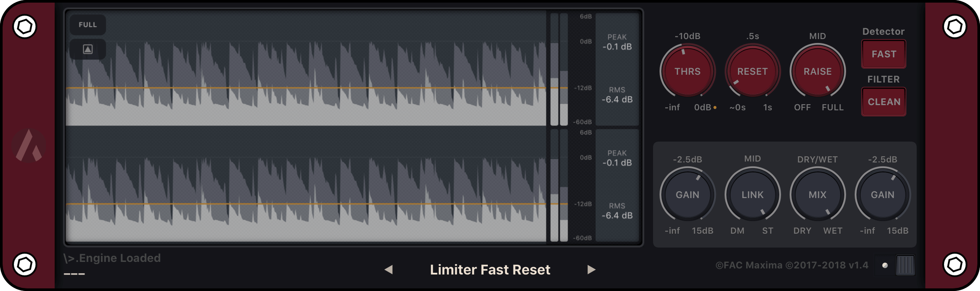Viewport: 980px width, 291px height.
Task: Click the upper channel RMS -6.4 dB readout
Action: coord(617,95)
